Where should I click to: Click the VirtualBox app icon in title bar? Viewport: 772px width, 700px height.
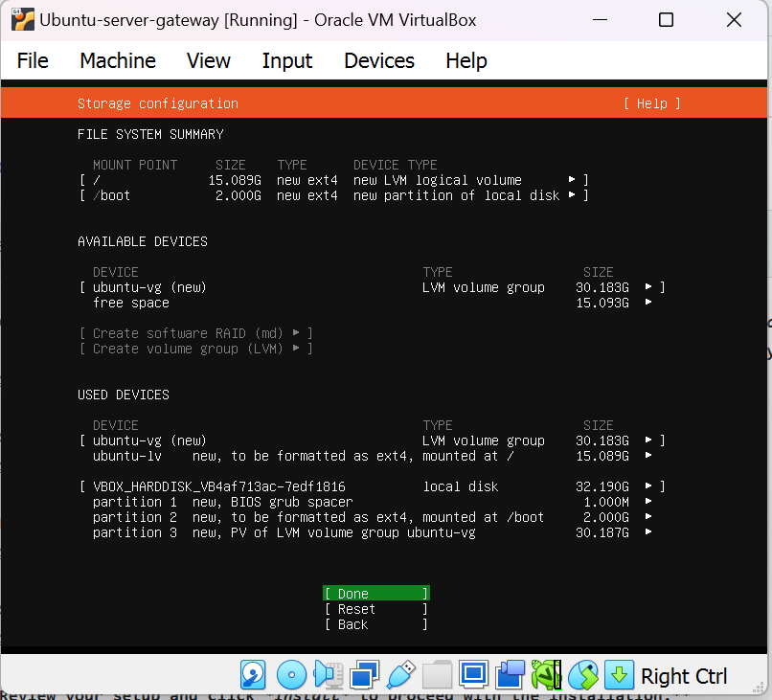23,20
